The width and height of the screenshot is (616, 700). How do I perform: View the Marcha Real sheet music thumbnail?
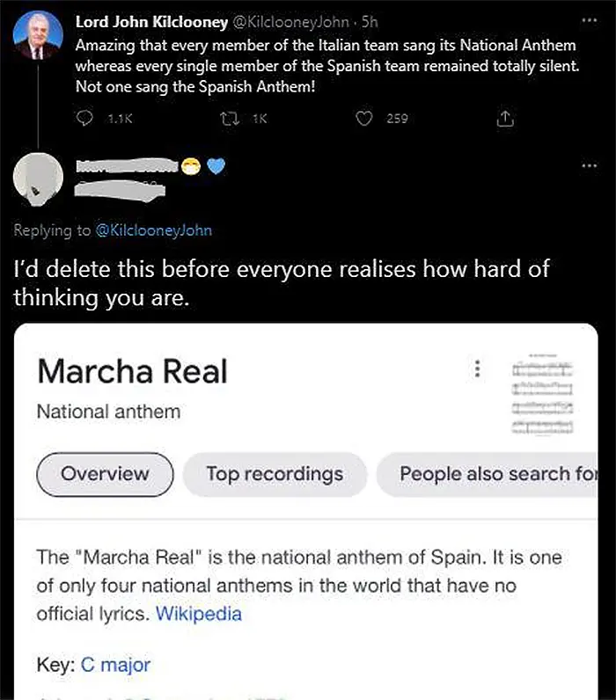(x=545, y=396)
